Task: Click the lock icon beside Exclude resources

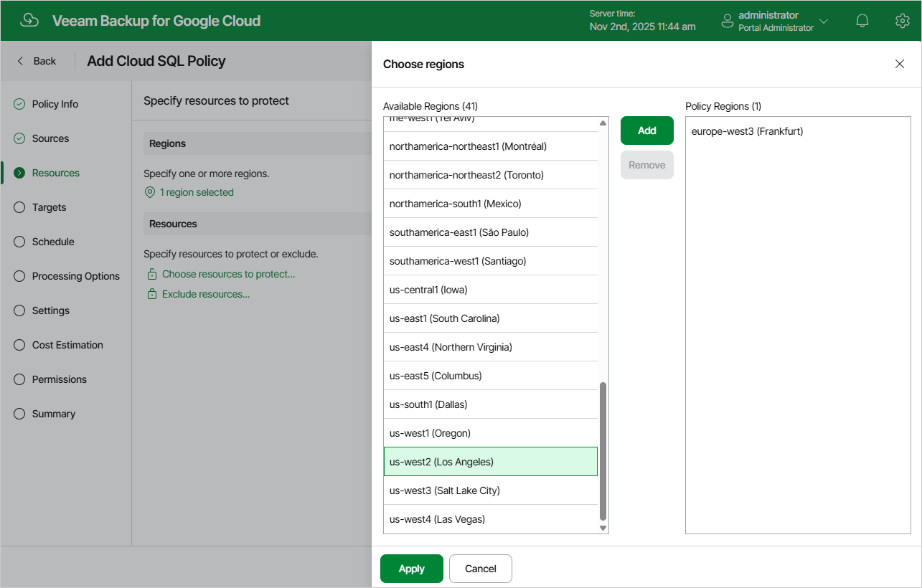Action: pyautogui.click(x=151, y=294)
